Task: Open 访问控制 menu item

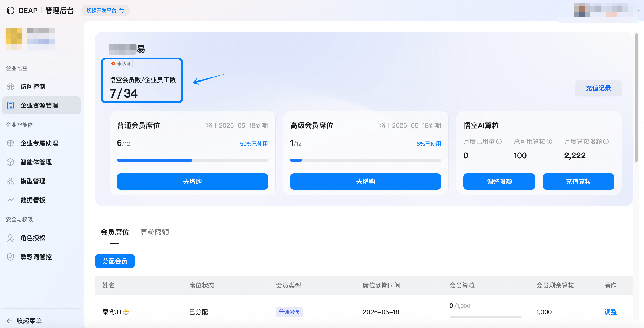Action: pyautogui.click(x=41, y=87)
